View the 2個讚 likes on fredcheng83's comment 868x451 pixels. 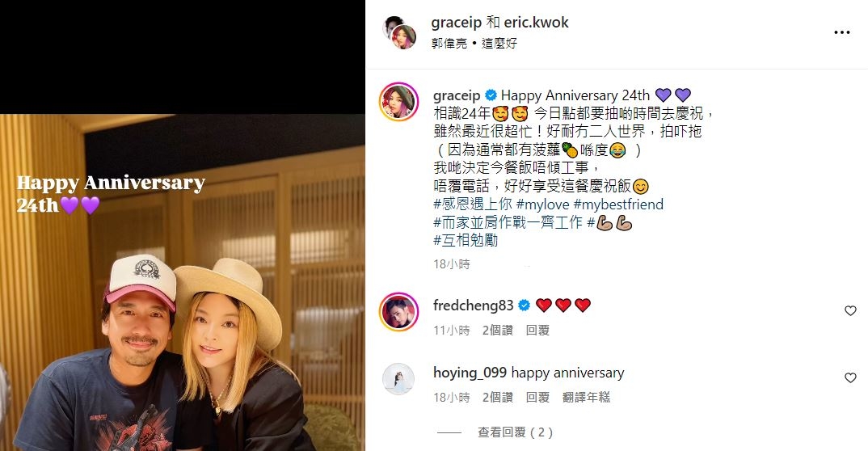pos(498,331)
